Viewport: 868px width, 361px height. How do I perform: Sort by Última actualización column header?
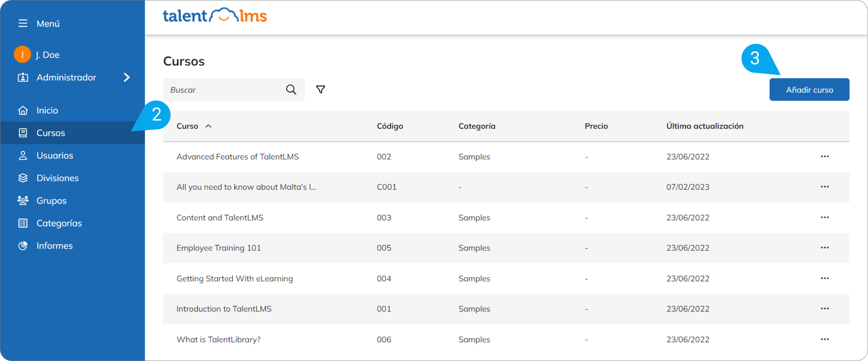[x=705, y=126]
